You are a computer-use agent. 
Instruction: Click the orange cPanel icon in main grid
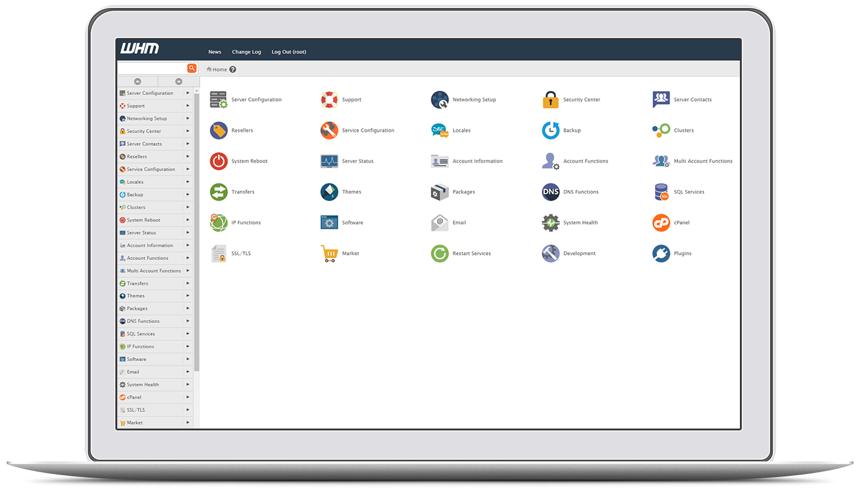661,223
